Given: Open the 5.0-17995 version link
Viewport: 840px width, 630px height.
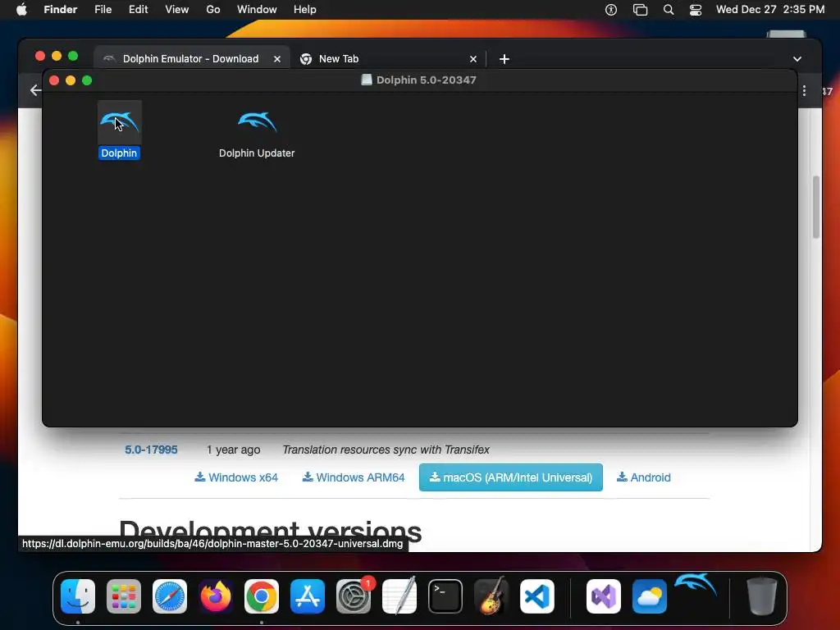Looking at the screenshot, I should (x=151, y=450).
